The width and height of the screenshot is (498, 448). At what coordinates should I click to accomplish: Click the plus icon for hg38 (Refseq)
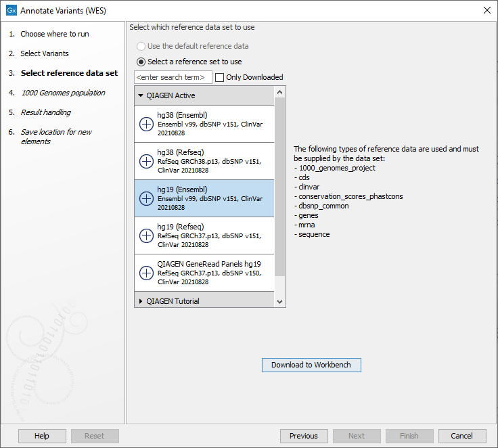pyautogui.click(x=146, y=161)
